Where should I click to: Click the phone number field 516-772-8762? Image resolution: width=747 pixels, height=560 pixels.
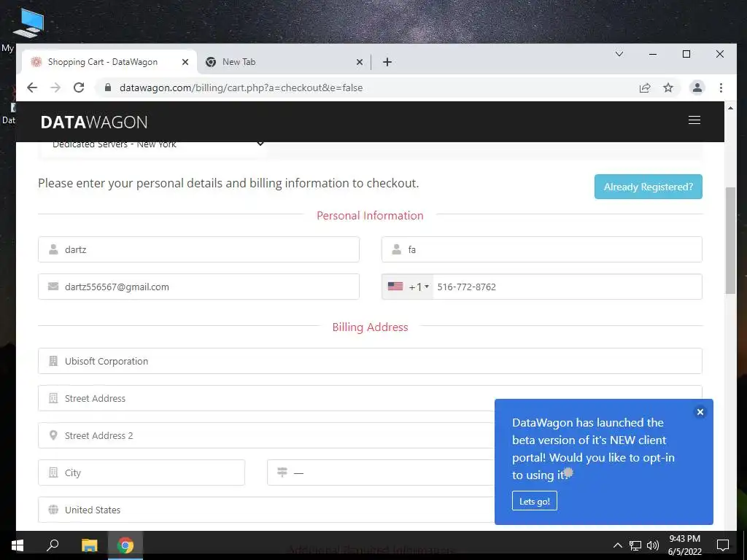coord(567,287)
